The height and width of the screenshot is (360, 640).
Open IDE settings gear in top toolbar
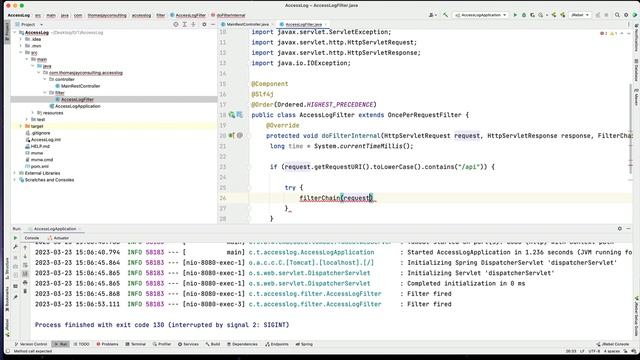pyautogui.click(x=626, y=15)
